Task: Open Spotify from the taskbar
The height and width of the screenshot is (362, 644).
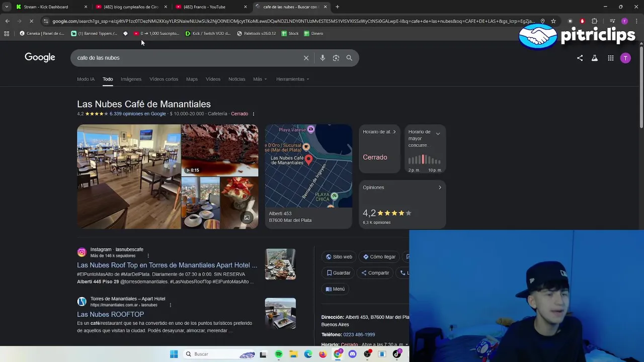Action: point(279,354)
